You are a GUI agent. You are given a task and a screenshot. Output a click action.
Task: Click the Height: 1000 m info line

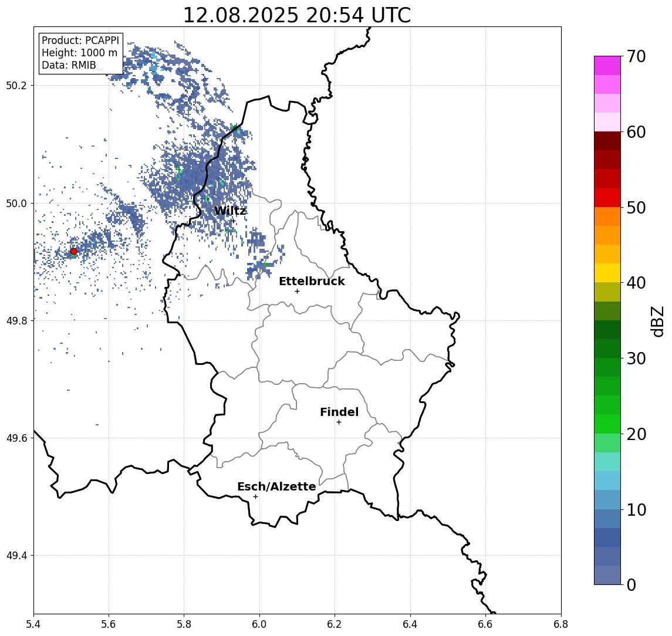[79, 53]
